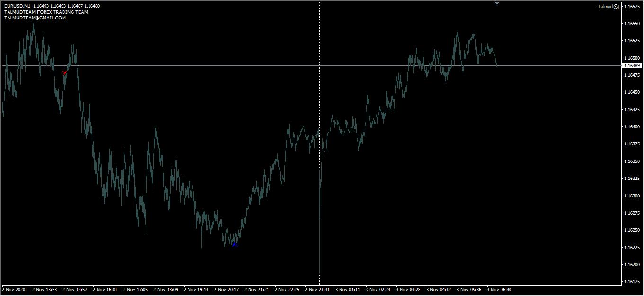Image resolution: width=644 pixels, height=296 pixels.
Task: Click the TALMUDTEAM@GMAIL.COM text label
Action: (35, 18)
